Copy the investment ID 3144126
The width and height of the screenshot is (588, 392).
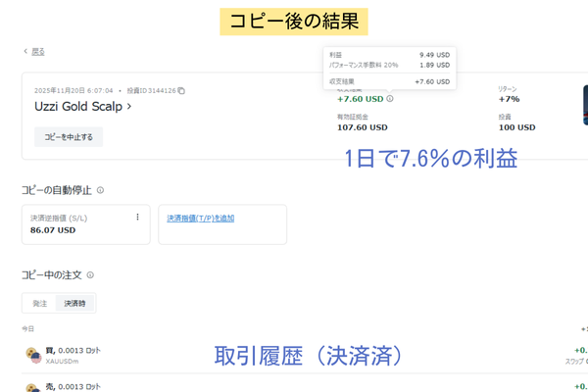(x=181, y=91)
